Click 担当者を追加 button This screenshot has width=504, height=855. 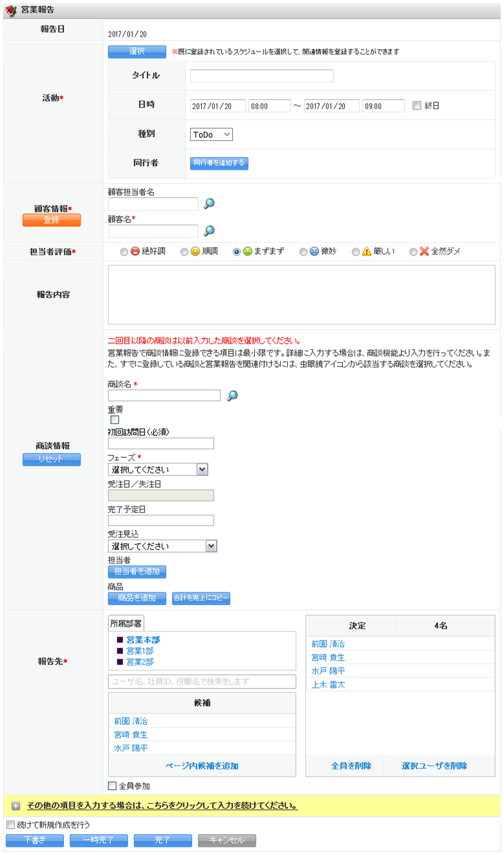(137, 572)
